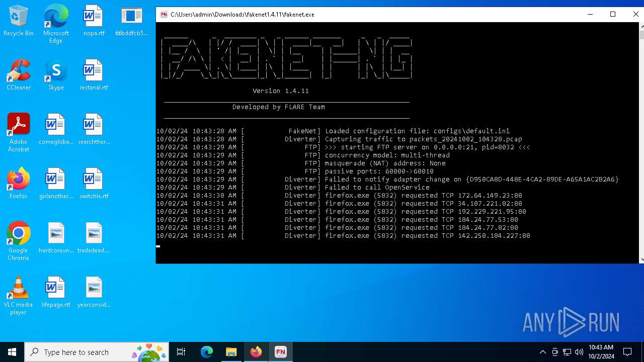Select the hardcoreun image file
The width and height of the screenshot is (644, 362).
56,238
